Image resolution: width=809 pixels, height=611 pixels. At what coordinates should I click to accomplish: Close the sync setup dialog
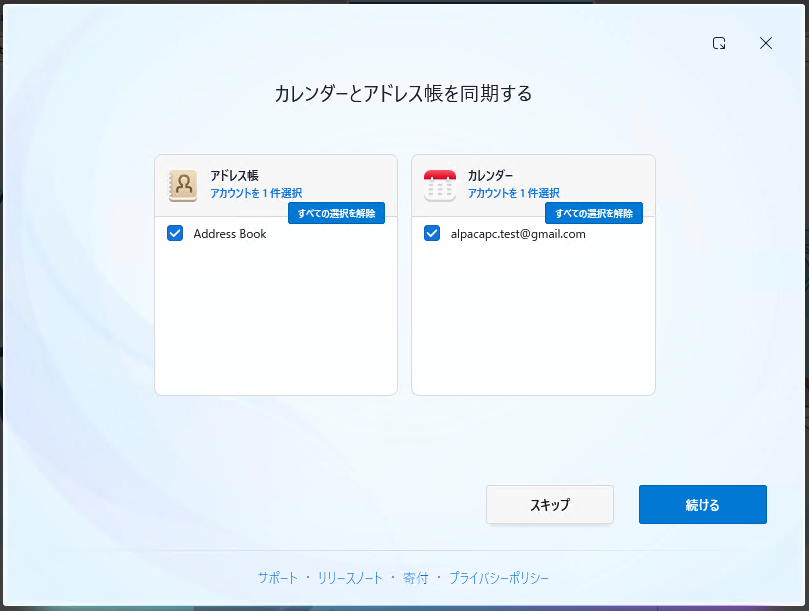[x=766, y=43]
